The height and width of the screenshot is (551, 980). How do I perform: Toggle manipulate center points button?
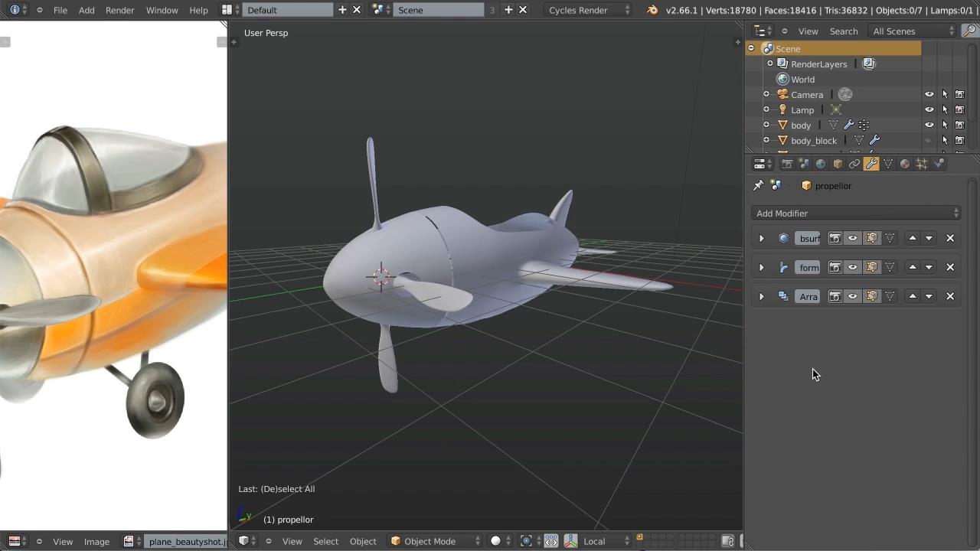tap(551, 541)
